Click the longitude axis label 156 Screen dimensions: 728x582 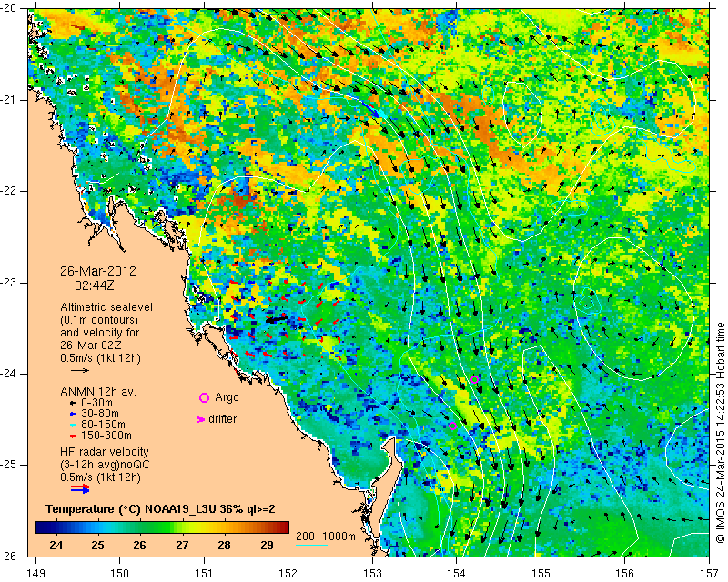(x=625, y=574)
